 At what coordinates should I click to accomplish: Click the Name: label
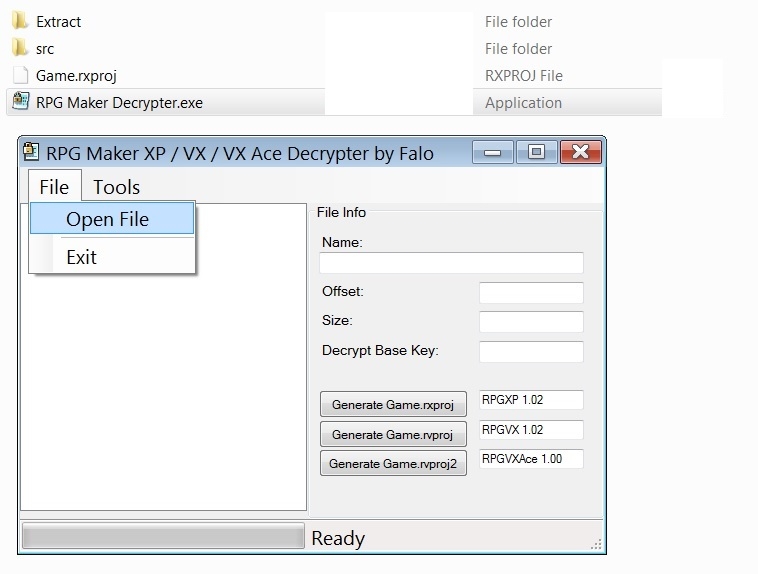pos(342,242)
